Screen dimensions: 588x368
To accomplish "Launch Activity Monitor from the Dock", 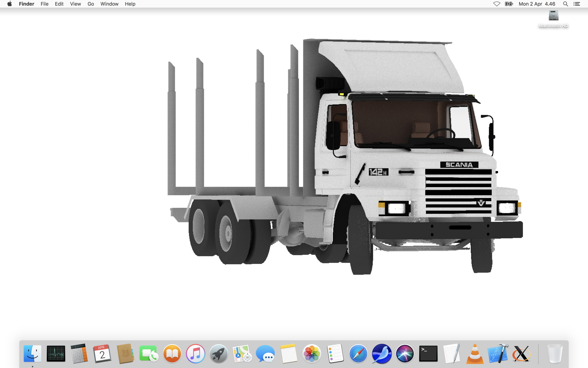I will (x=56, y=353).
